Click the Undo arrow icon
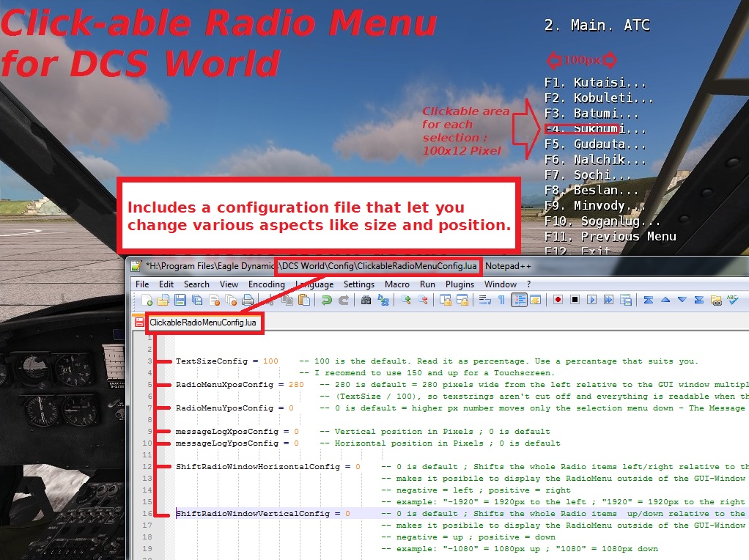The image size is (749, 560). click(x=327, y=300)
